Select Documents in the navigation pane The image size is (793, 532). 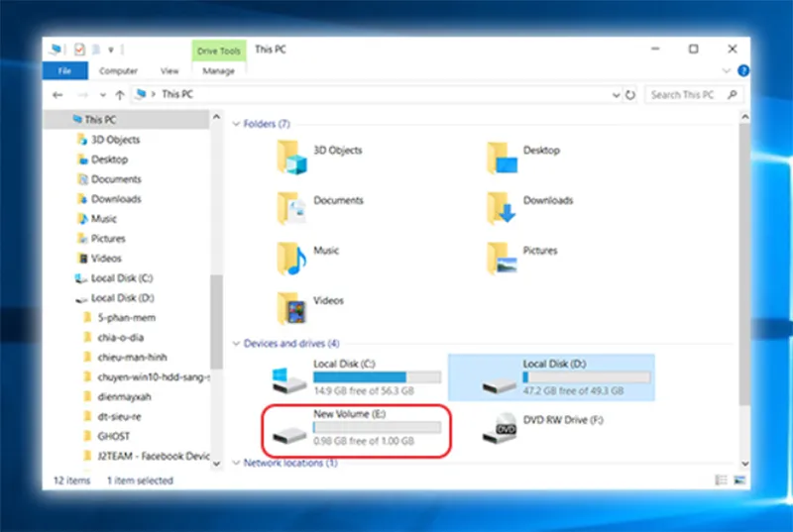[x=116, y=179]
